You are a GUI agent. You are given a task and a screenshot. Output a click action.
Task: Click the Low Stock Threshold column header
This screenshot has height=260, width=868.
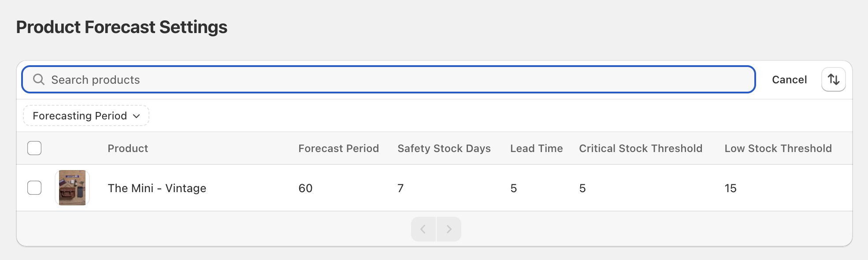(778, 149)
